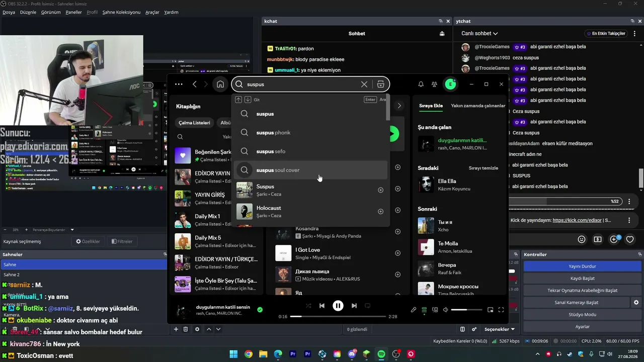Image resolution: width=644 pixels, height=362 pixels.
Task: Toggle shuffle in Spotify
Action: (x=308, y=306)
